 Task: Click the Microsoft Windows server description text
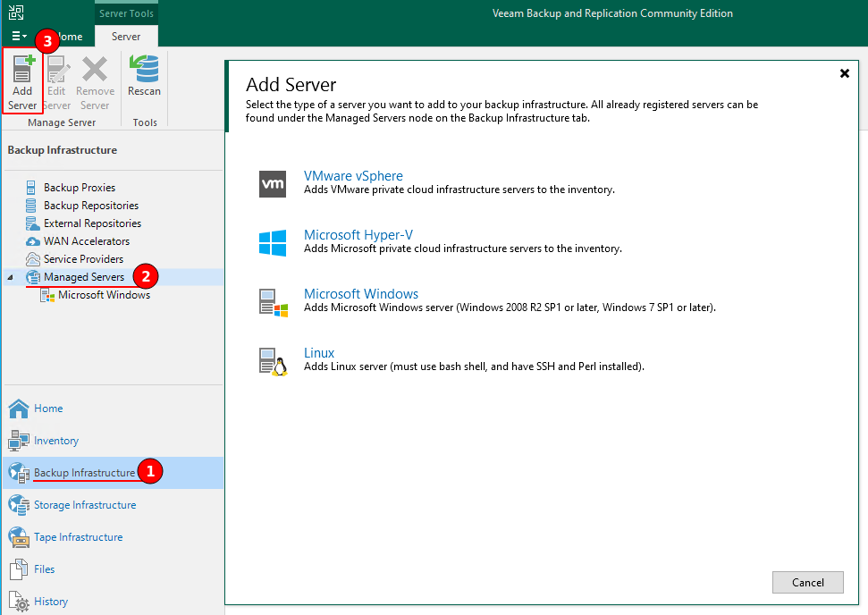pos(510,307)
